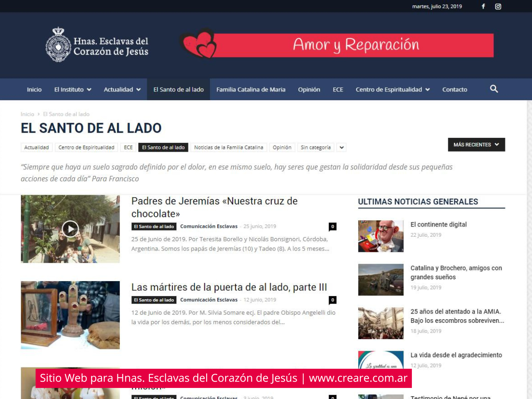
Task: Expand the Actualidad menu dropdown
Action: coord(122,90)
